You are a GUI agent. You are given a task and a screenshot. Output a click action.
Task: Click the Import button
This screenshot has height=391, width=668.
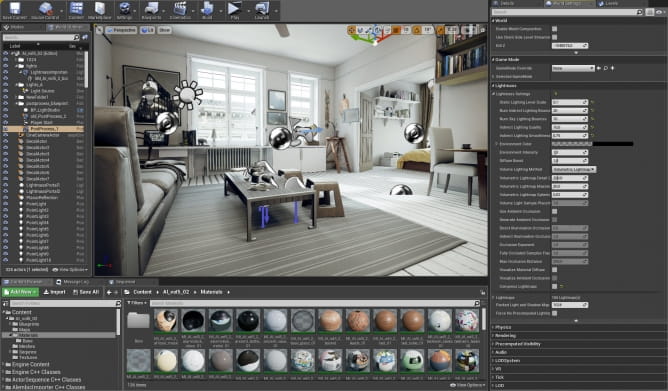coord(55,292)
